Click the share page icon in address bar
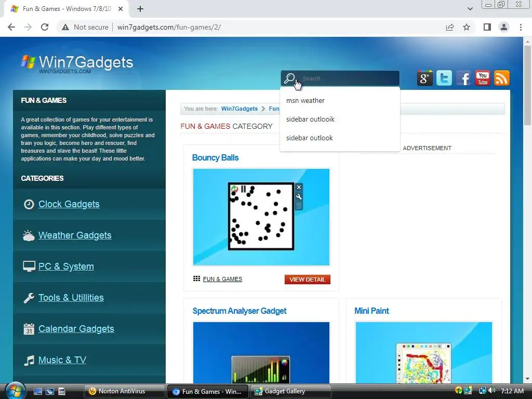 pos(450,27)
